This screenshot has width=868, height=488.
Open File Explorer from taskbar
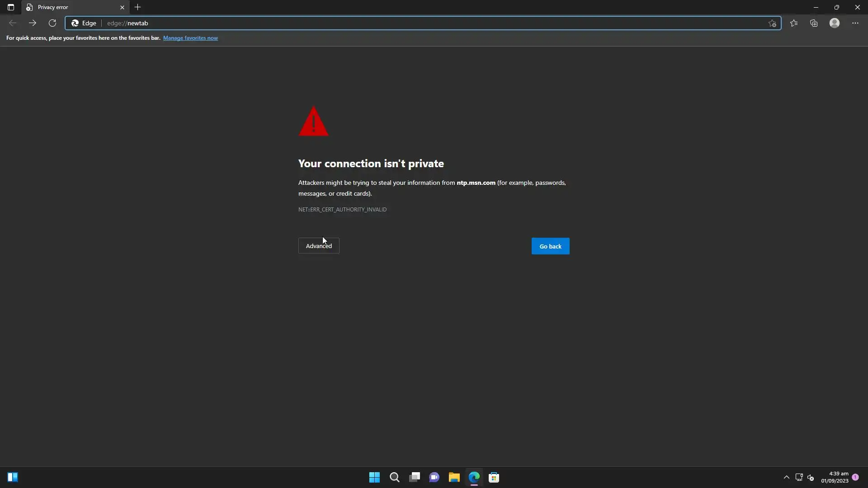click(x=454, y=477)
